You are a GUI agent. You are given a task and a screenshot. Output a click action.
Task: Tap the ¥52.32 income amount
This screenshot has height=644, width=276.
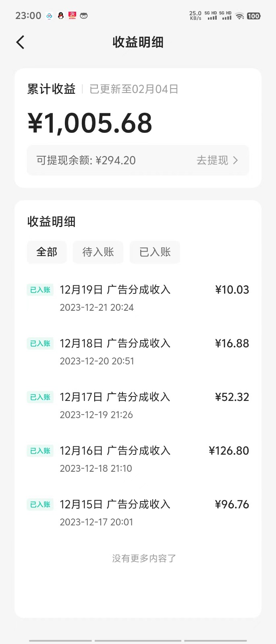point(232,397)
